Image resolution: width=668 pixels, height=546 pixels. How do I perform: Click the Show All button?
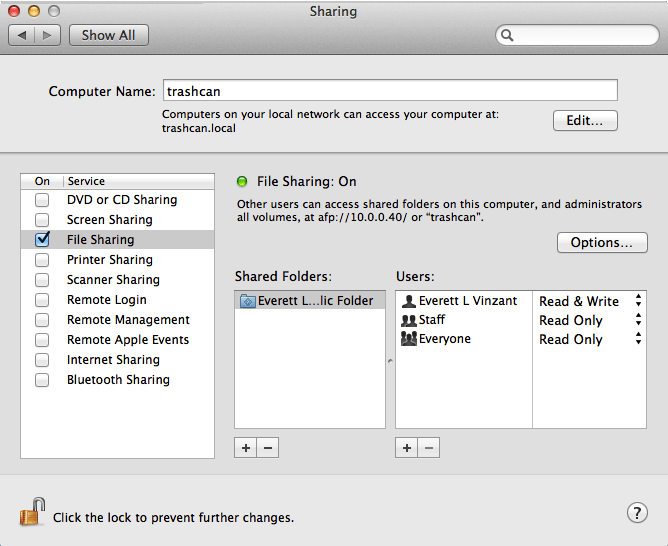pyautogui.click(x=108, y=35)
